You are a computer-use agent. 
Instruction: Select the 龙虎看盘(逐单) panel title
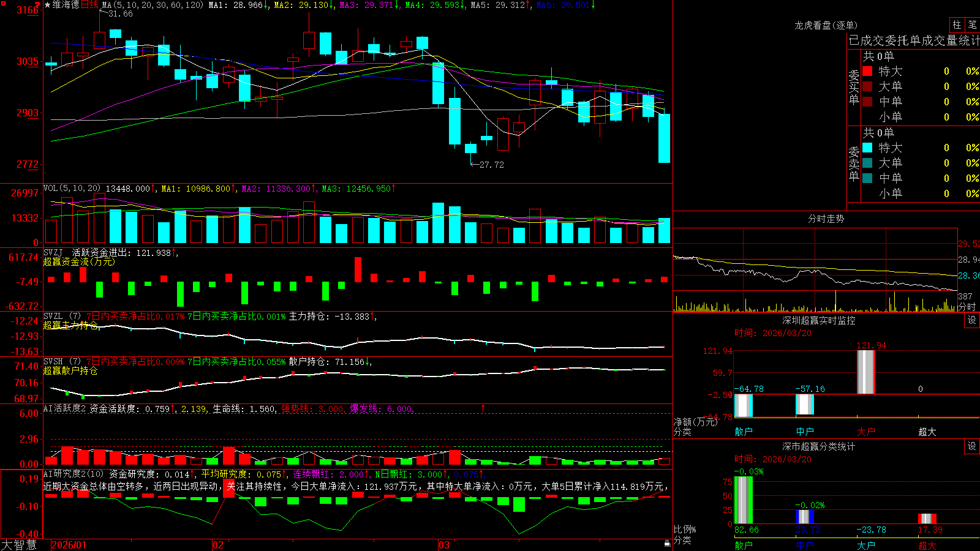826,25
